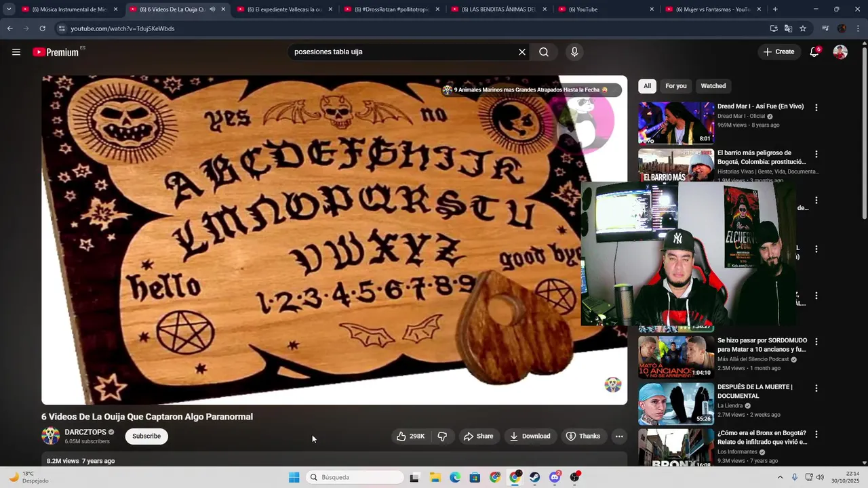This screenshot has height=488, width=868.
Task: Select the Watched filter chip
Action: point(713,86)
